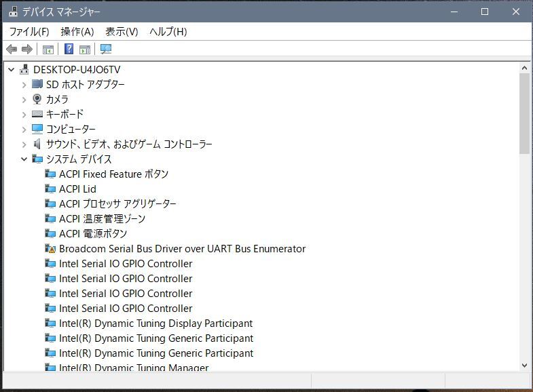Click the コンピューター monitor icon
Viewport: 533px width, 392px height.
pyautogui.click(x=37, y=129)
